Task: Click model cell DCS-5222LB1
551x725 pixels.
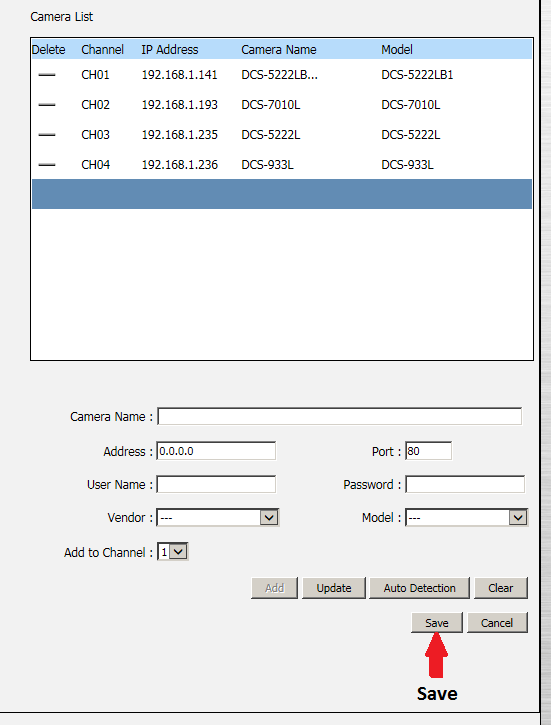Action: pyautogui.click(x=417, y=75)
